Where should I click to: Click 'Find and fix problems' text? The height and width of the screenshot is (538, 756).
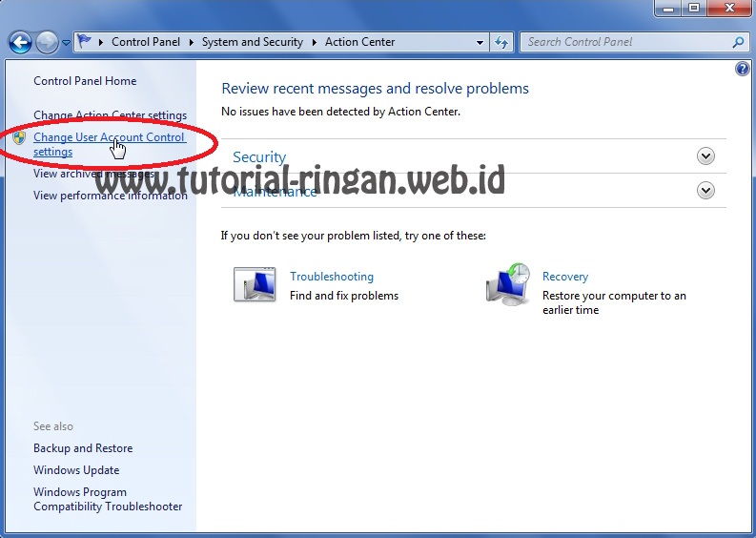[344, 296]
